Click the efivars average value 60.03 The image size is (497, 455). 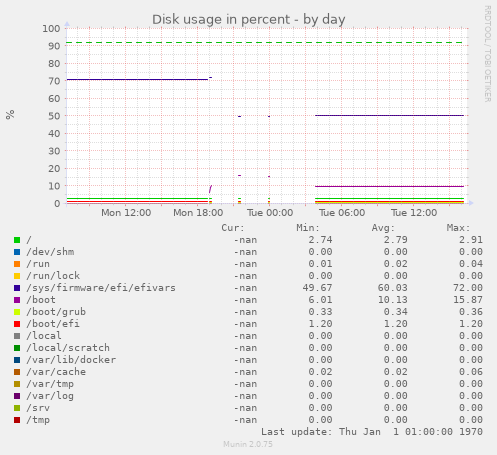(x=392, y=288)
